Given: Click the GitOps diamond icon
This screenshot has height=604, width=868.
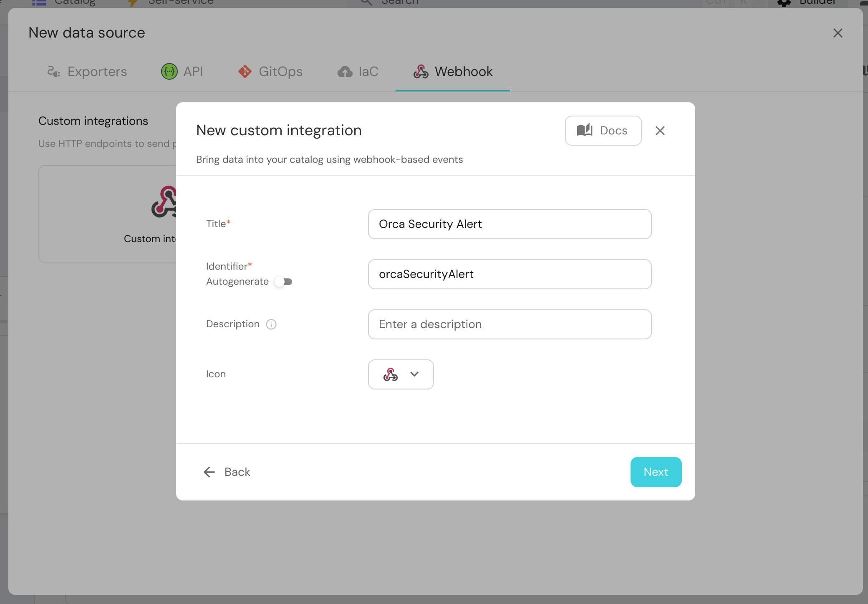Looking at the screenshot, I should tap(245, 72).
